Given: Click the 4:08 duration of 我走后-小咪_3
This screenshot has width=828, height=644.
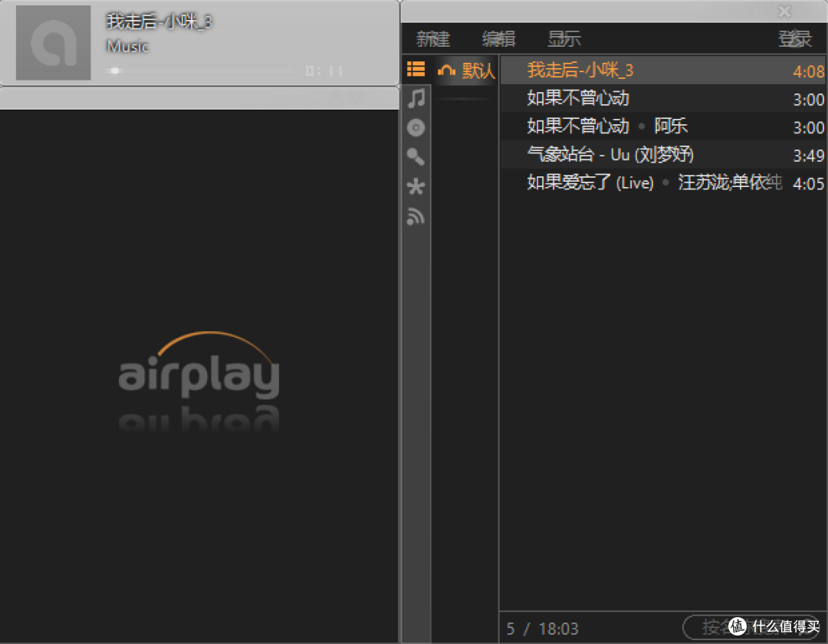Looking at the screenshot, I should [x=809, y=71].
